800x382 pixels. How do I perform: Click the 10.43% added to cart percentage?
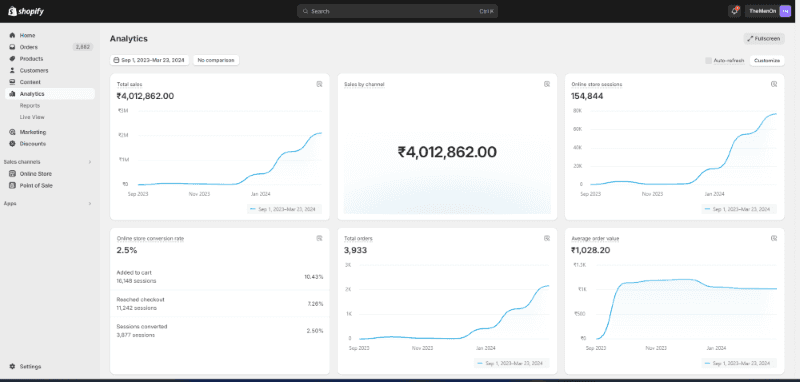click(x=314, y=276)
